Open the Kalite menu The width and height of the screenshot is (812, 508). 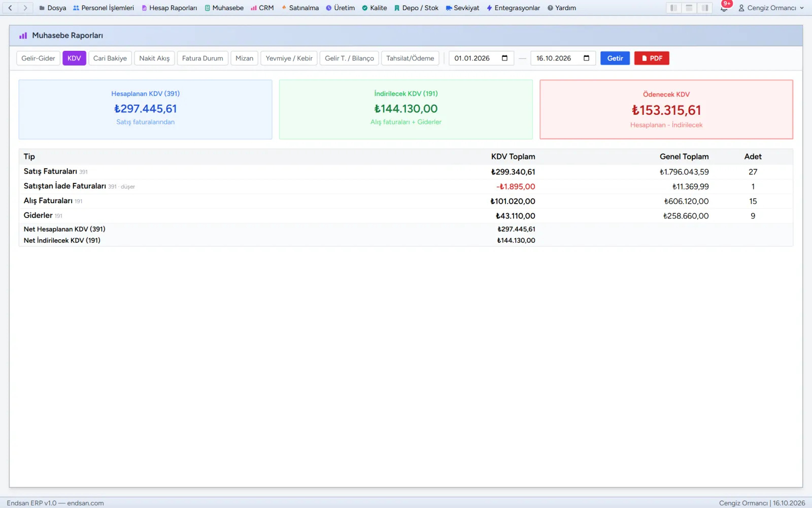click(375, 8)
